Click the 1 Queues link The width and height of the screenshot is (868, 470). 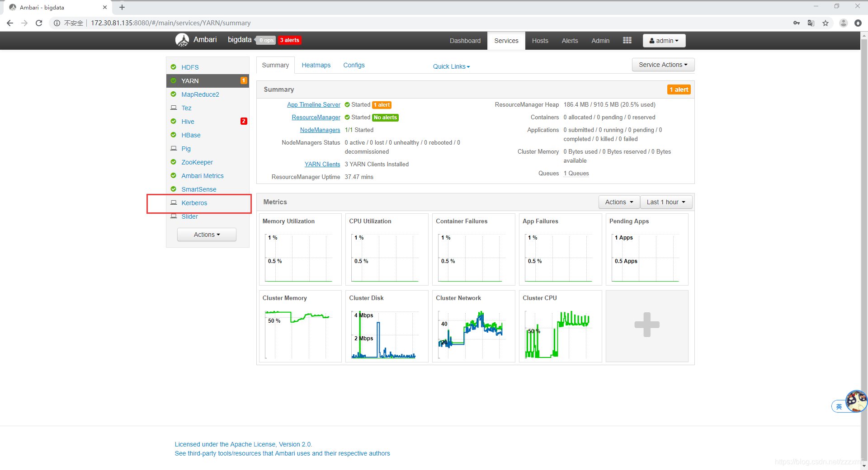click(576, 173)
